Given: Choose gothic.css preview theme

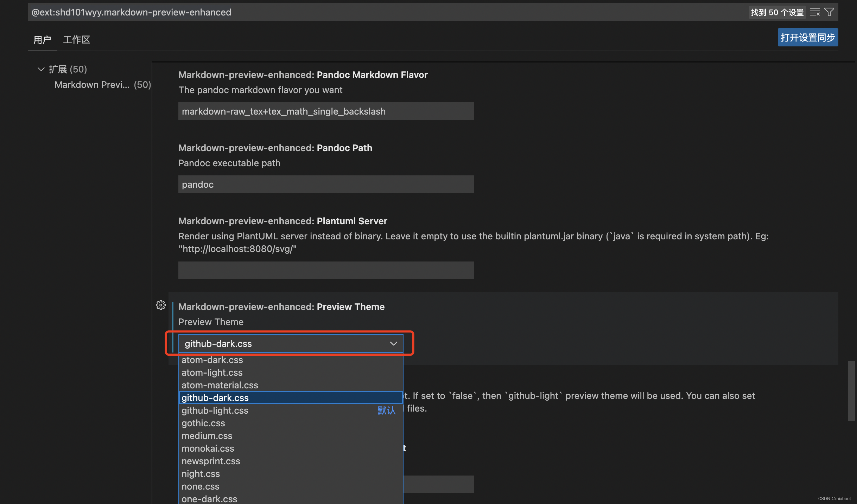Looking at the screenshot, I should coord(203,423).
